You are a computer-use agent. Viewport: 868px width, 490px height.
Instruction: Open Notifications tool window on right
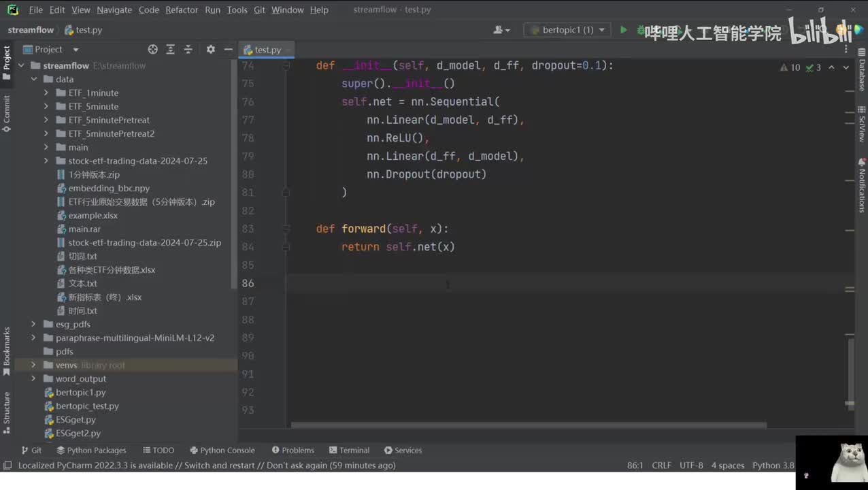coord(861,185)
